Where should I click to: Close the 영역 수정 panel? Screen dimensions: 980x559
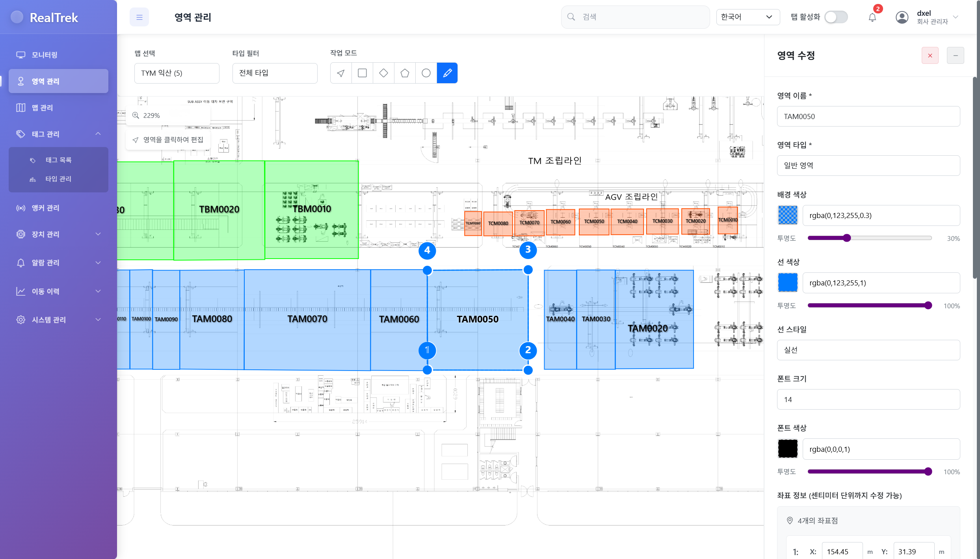pyautogui.click(x=930, y=56)
